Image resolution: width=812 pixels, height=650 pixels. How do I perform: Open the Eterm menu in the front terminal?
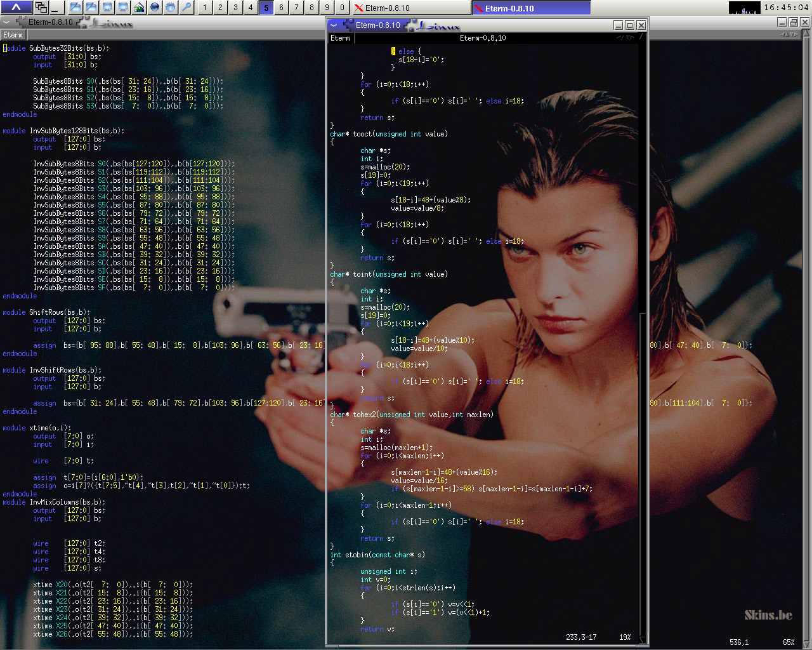tap(340, 38)
